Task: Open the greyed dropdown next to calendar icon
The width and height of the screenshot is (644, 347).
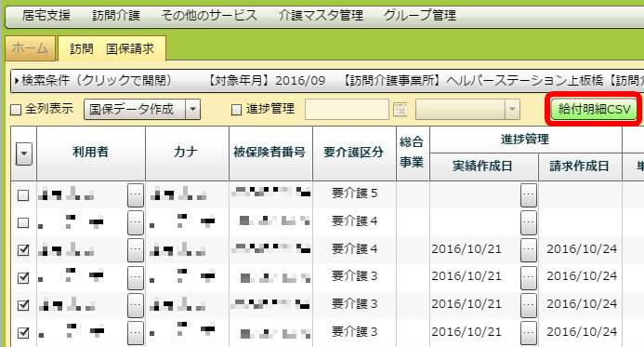Action: (x=467, y=110)
